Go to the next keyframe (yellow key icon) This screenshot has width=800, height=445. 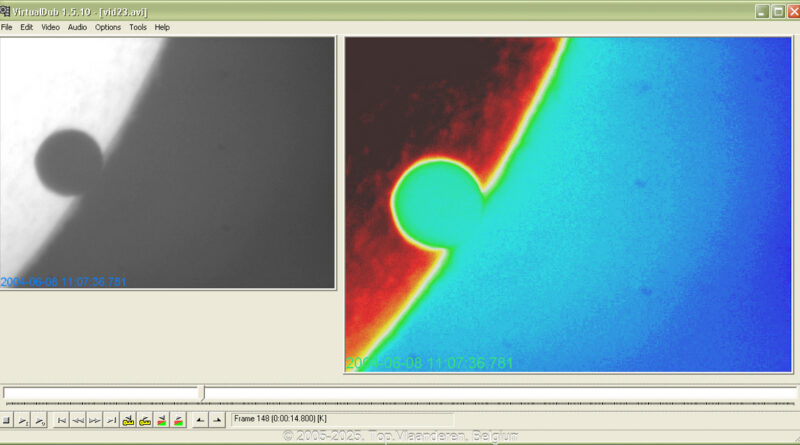coord(145,421)
